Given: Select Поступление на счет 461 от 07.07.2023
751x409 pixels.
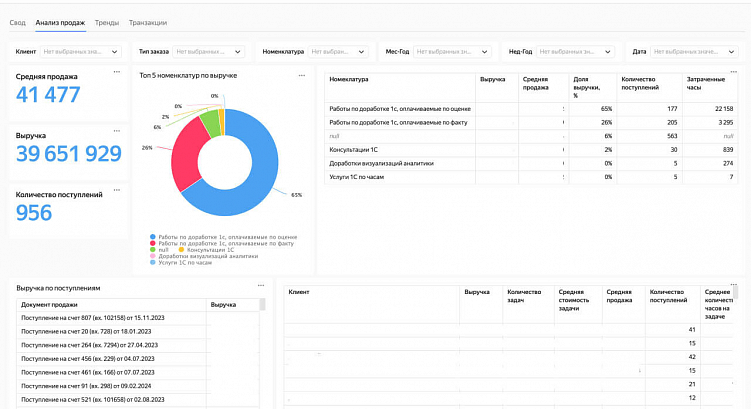Looking at the screenshot, I should [138, 372].
